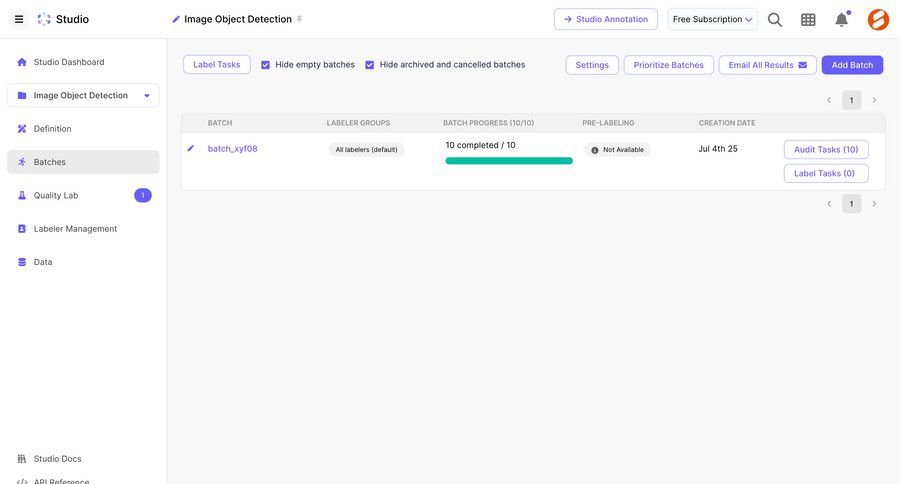Viewport: 900px width, 484px height.
Task: Click Audit Tasks (10) button
Action: tap(826, 149)
